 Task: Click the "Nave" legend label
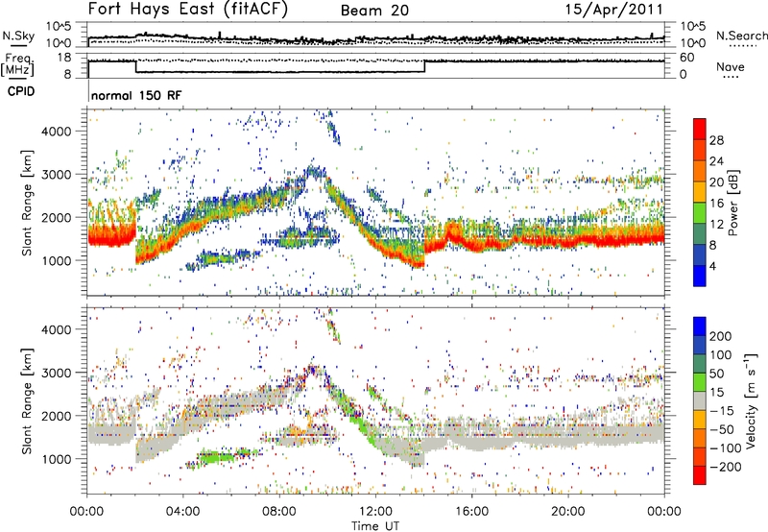point(731,67)
